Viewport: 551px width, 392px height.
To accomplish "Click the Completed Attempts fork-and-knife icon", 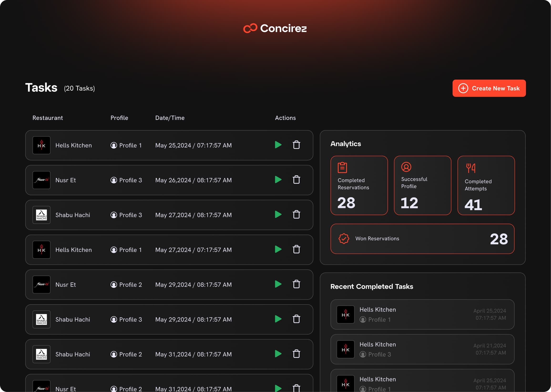I will tap(470, 168).
